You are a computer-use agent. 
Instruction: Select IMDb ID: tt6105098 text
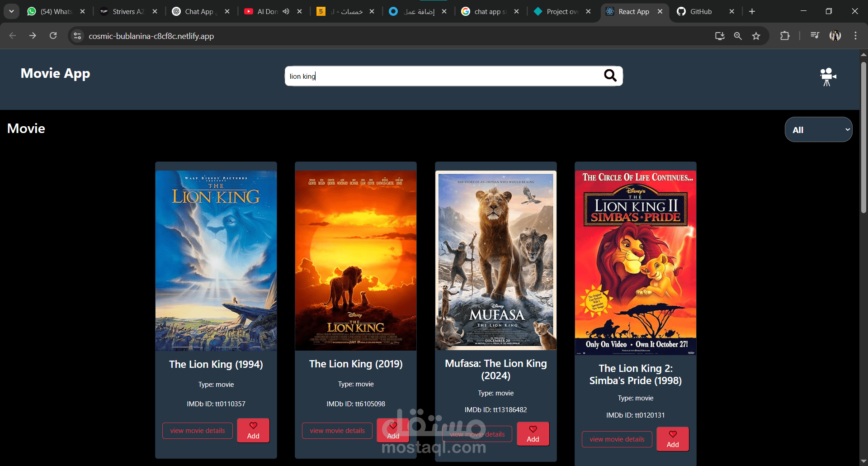(x=356, y=404)
